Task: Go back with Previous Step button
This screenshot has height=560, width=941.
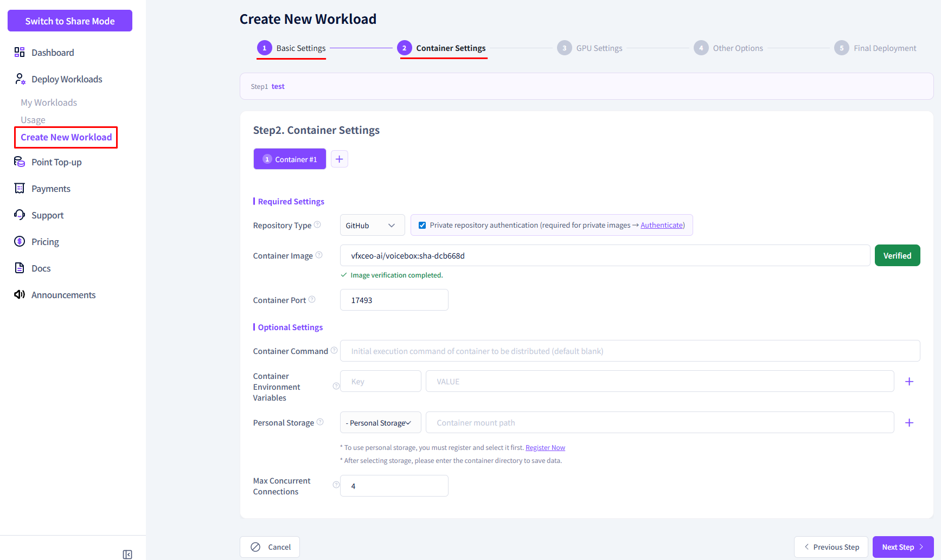Action: coord(831,547)
